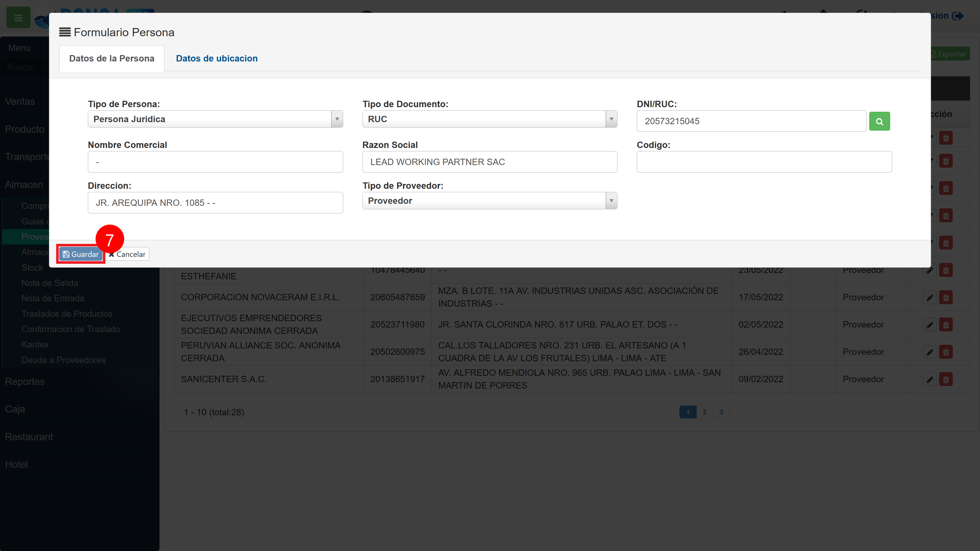The height and width of the screenshot is (551, 980).
Task: Open the Tipo de Documento dropdown
Action: pos(490,119)
